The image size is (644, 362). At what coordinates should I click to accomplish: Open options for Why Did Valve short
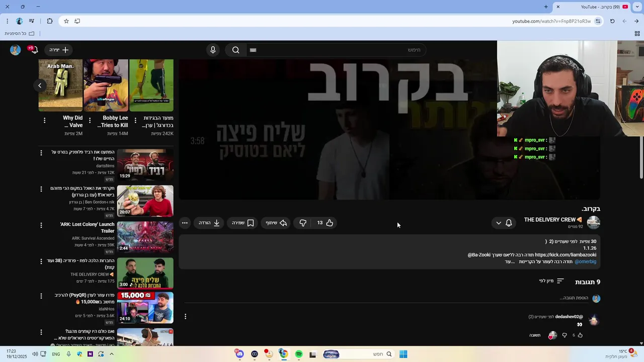(44, 120)
